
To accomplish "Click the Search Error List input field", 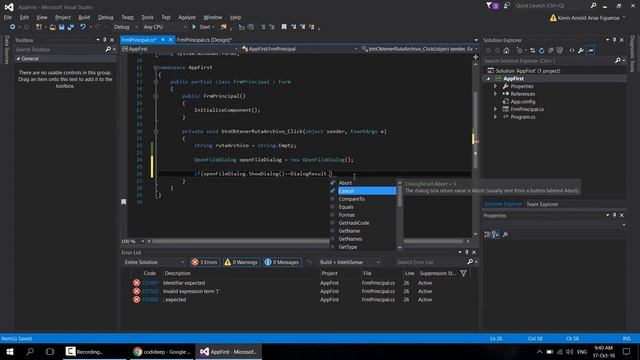I will click(x=431, y=262).
